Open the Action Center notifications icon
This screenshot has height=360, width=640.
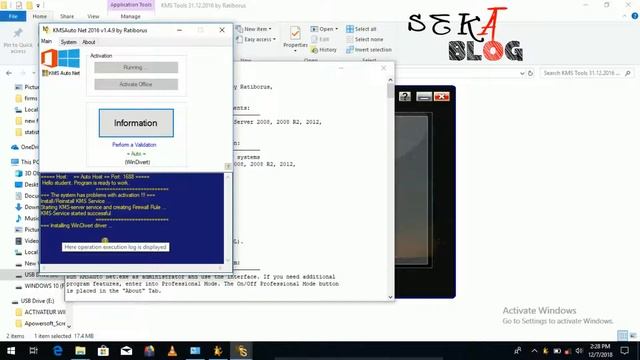[624, 351]
